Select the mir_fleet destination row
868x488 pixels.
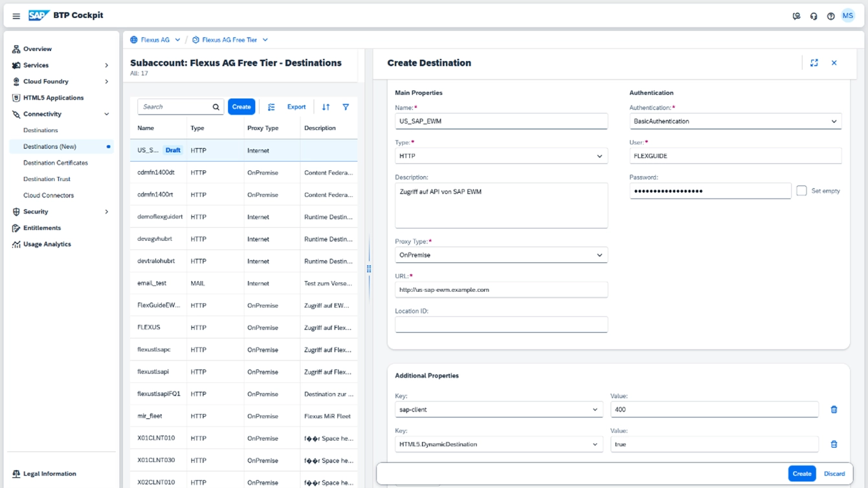tap(244, 416)
